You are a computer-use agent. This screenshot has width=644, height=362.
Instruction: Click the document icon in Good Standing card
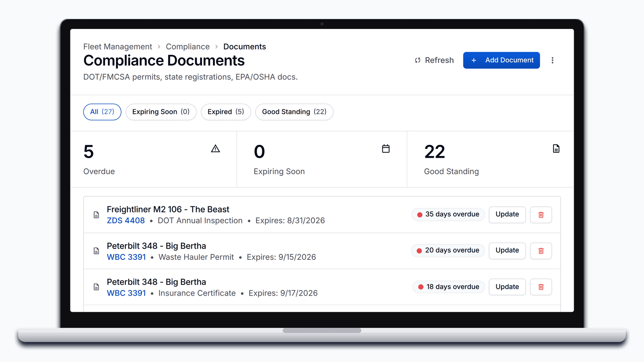(x=556, y=149)
